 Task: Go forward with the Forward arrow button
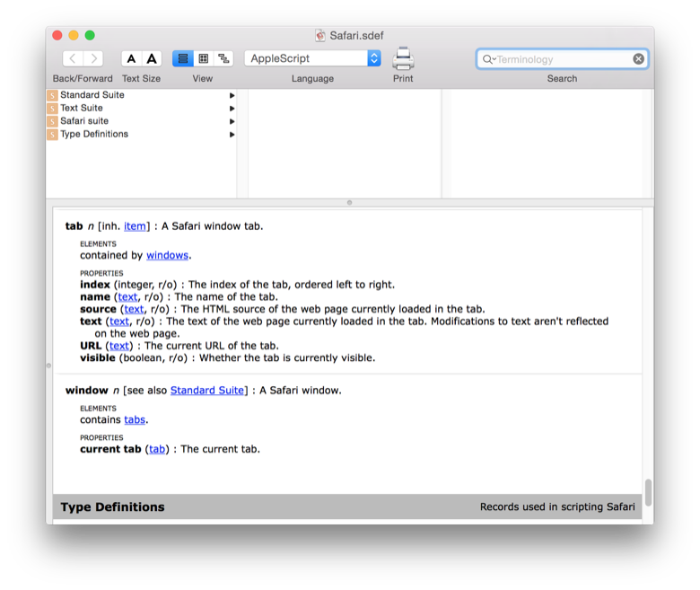point(93,58)
